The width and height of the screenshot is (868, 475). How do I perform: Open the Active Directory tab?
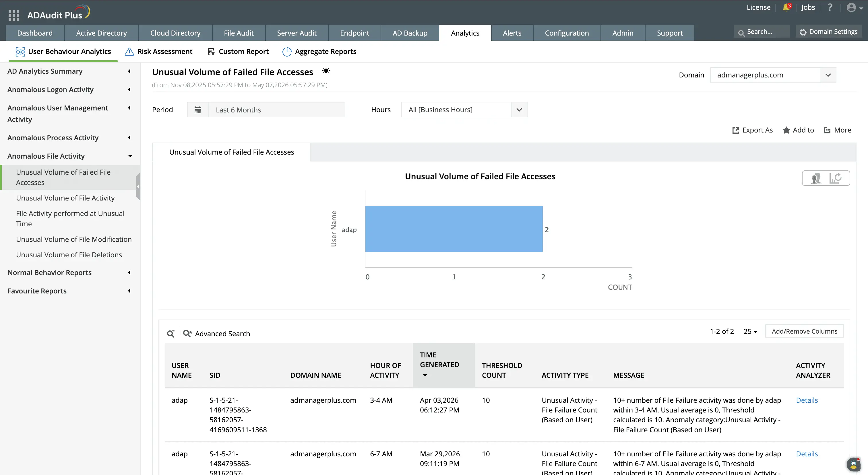(x=101, y=33)
